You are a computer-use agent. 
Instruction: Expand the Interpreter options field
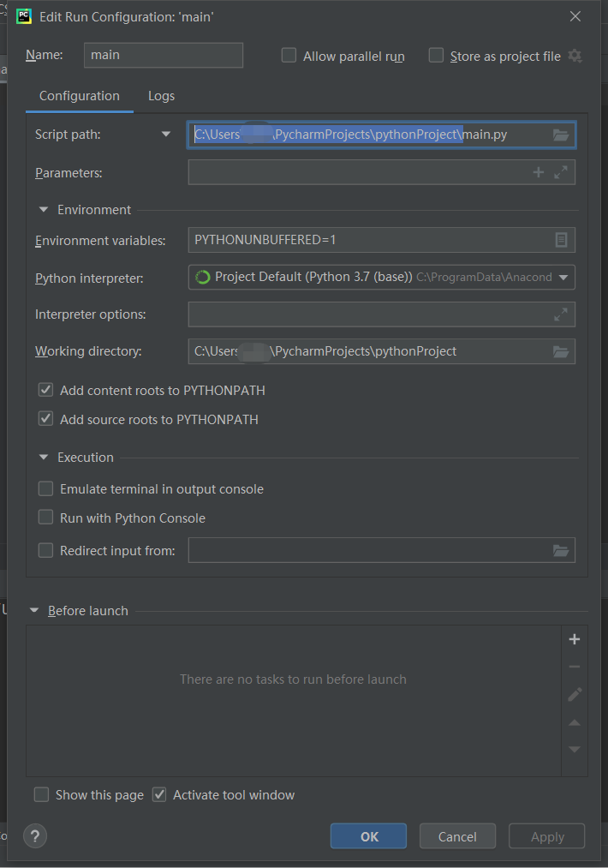point(561,314)
